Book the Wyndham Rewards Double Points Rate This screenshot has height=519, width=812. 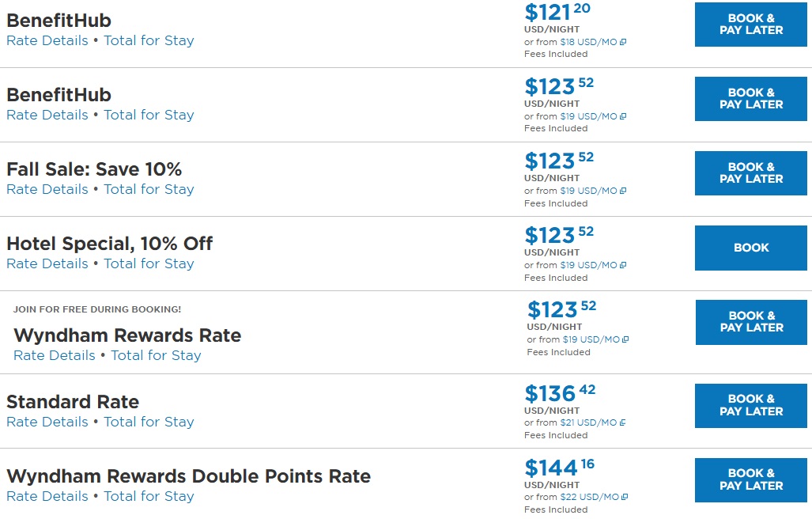(751, 480)
